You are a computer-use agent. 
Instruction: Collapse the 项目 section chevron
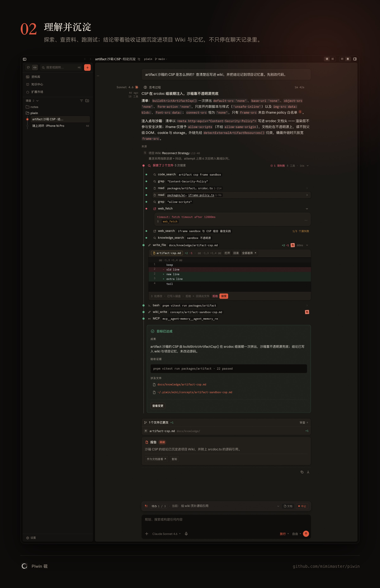38,101
